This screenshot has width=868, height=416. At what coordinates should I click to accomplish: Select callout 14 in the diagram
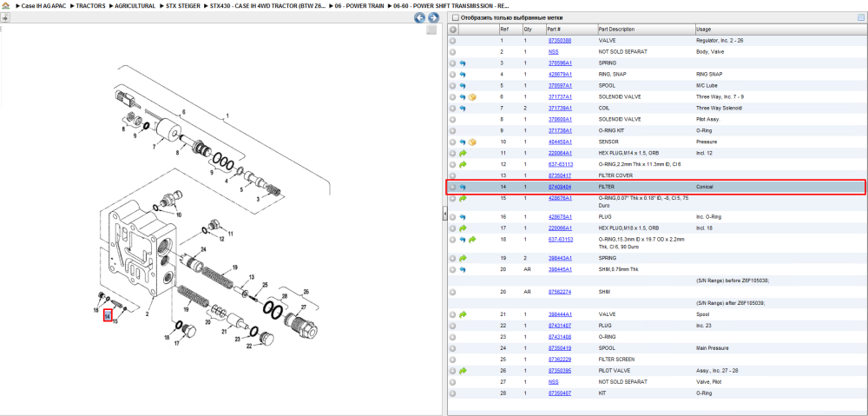point(108,316)
